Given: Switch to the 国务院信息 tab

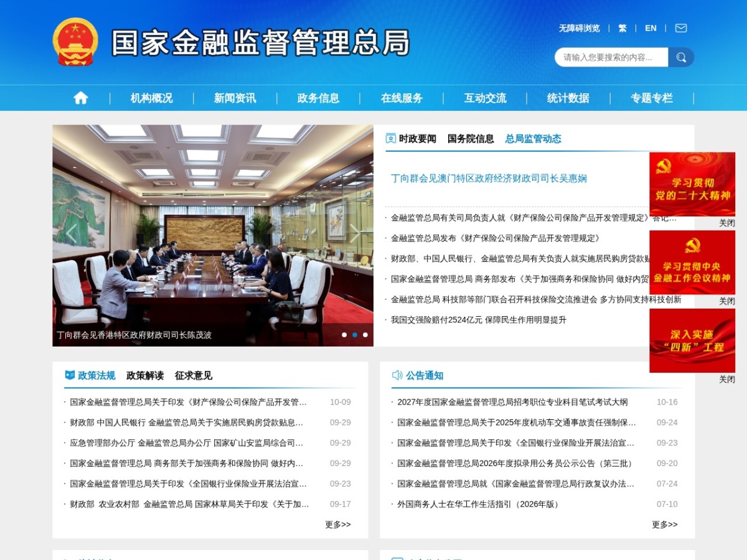Looking at the screenshot, I should coord(471,139).
